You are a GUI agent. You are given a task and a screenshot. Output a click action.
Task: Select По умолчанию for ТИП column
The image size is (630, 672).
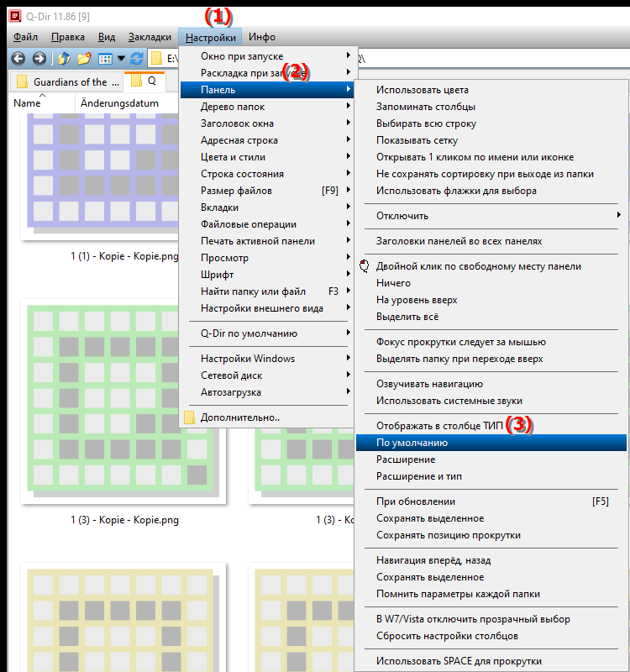491,443
